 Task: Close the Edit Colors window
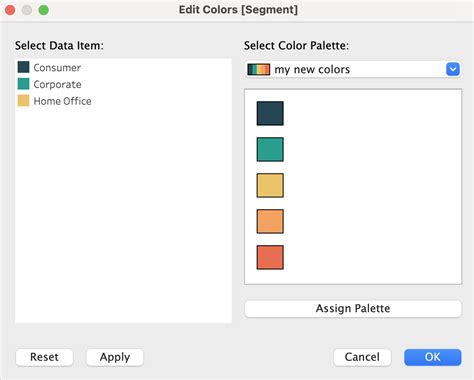[x=10, y=10]
